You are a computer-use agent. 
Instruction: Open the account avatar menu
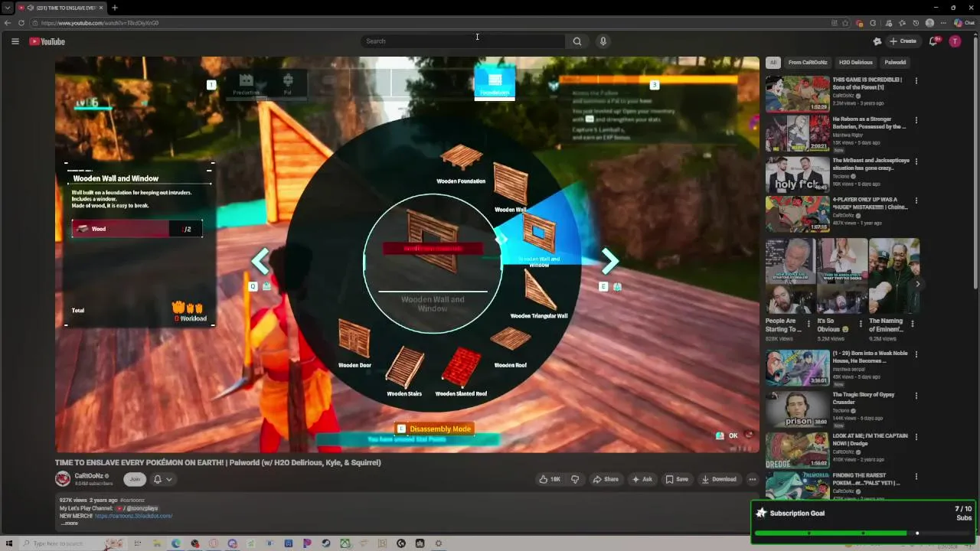coord(955,41)
